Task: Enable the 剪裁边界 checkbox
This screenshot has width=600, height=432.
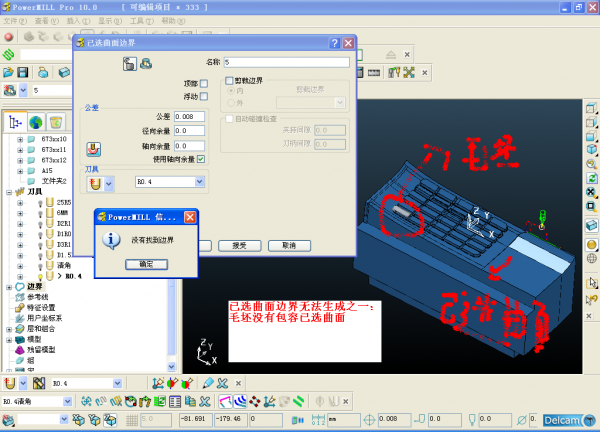Action: pos(229,80)
